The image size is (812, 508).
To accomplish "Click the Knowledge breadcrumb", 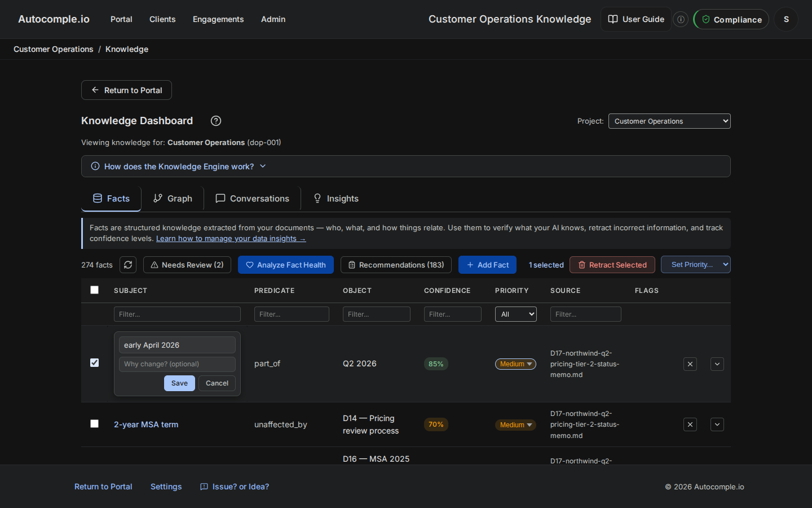I will [127, 49].
